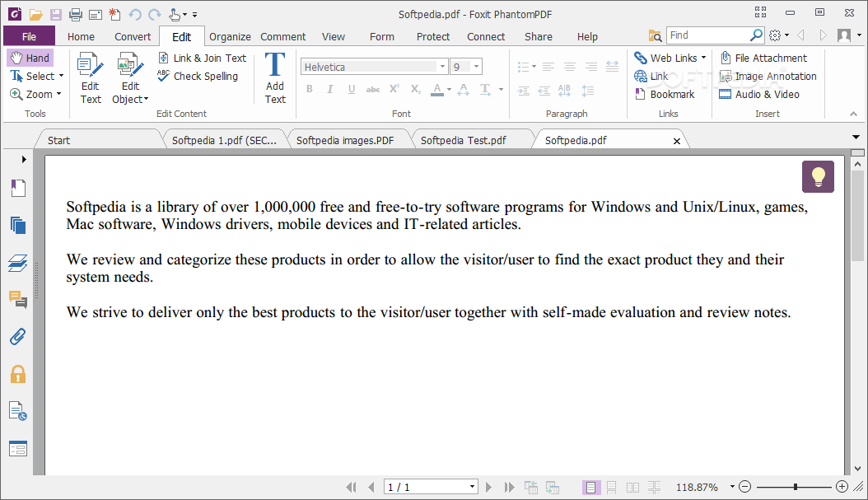The width and height of the screenshot is (868, 500).
Task: Enable continuous page view mode
Action: point(612,488)
